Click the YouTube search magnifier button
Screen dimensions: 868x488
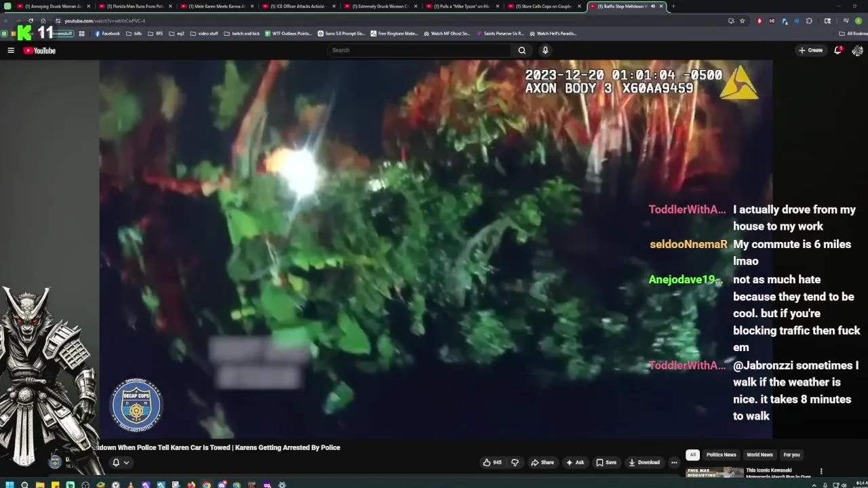(x=521, y=50)
